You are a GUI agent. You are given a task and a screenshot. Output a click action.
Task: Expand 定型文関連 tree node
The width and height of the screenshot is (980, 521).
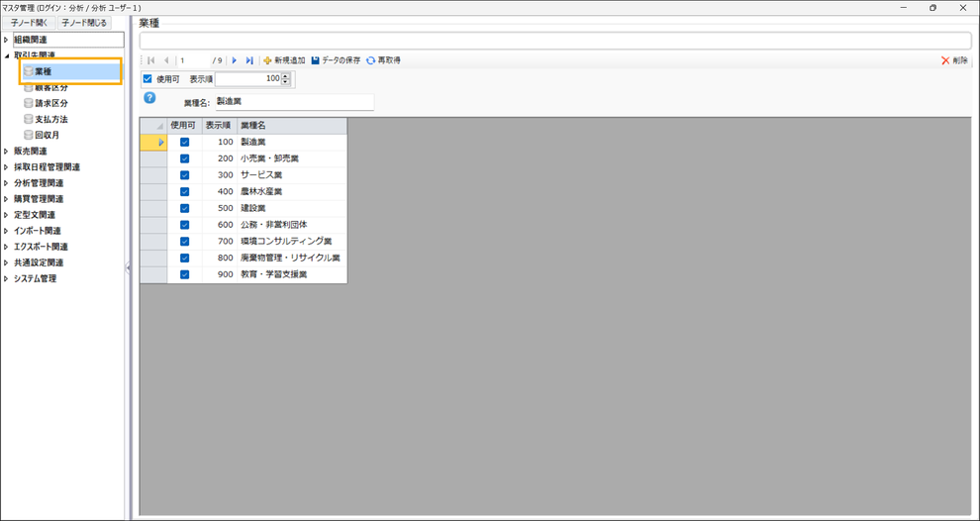click(x=6, y=215)
